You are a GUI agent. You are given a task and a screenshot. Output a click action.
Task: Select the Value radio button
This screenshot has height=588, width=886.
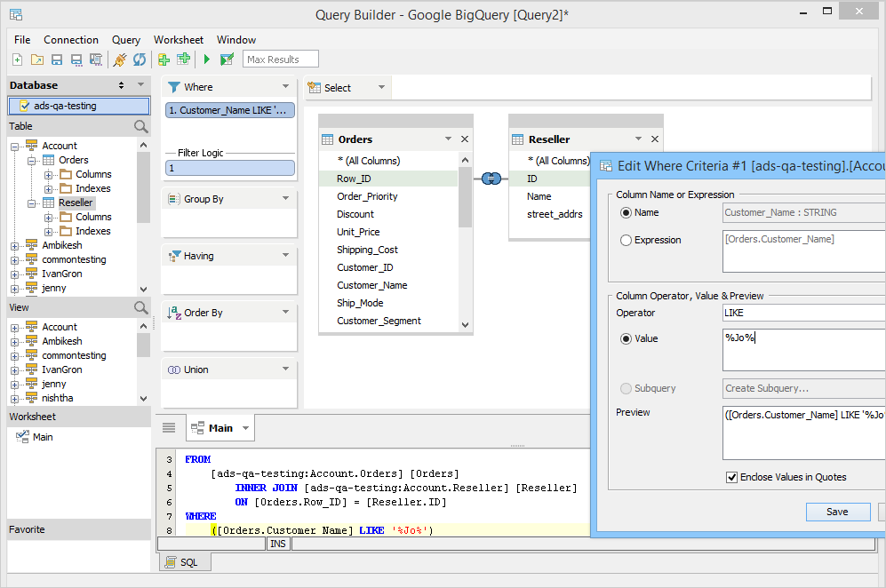click(627, 339)
